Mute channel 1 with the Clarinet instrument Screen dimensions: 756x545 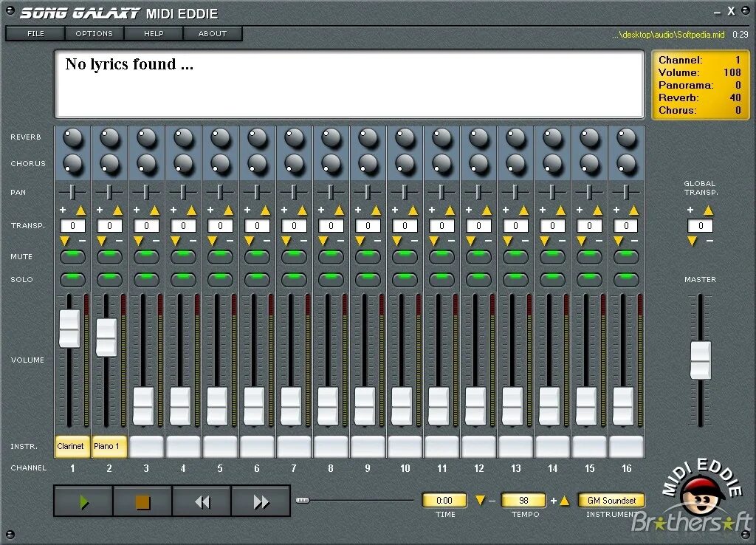click(72, 256)
